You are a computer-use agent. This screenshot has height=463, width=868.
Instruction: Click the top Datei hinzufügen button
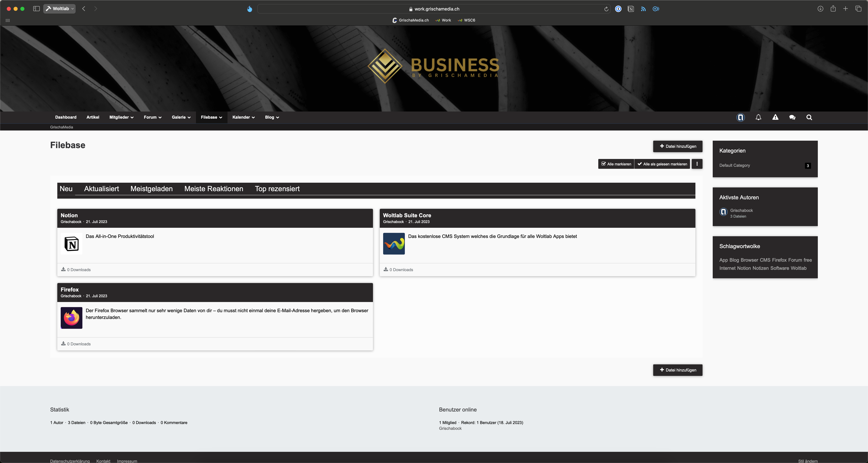(x=678, y=146)
